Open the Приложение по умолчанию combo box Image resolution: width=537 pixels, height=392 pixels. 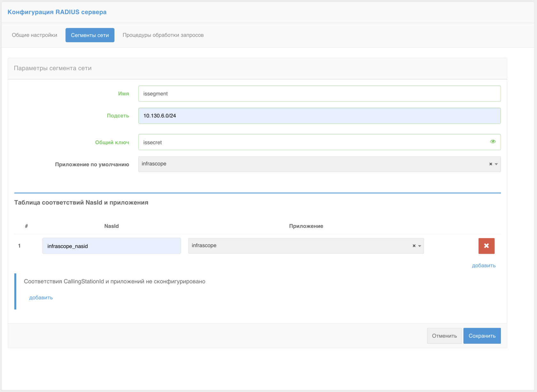313,164
